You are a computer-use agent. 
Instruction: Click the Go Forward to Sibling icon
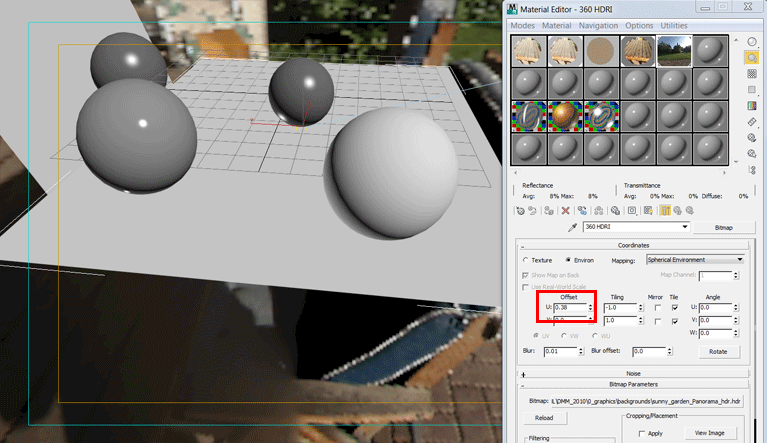pos(690,211)
